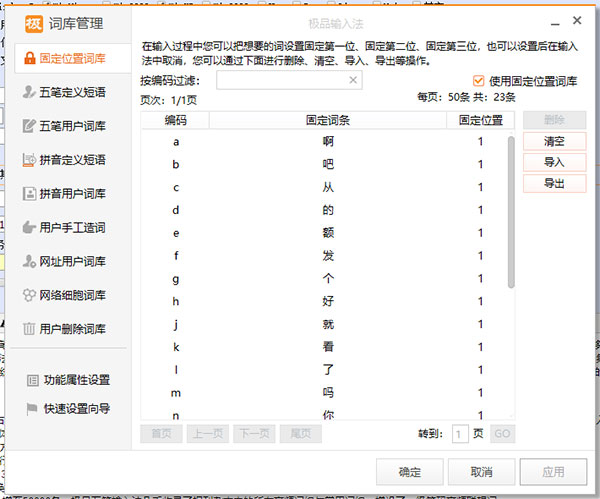Click the 拼音定义短语 sidebar icon
Viewport: 600px width, 499px height.
point(28,159)
